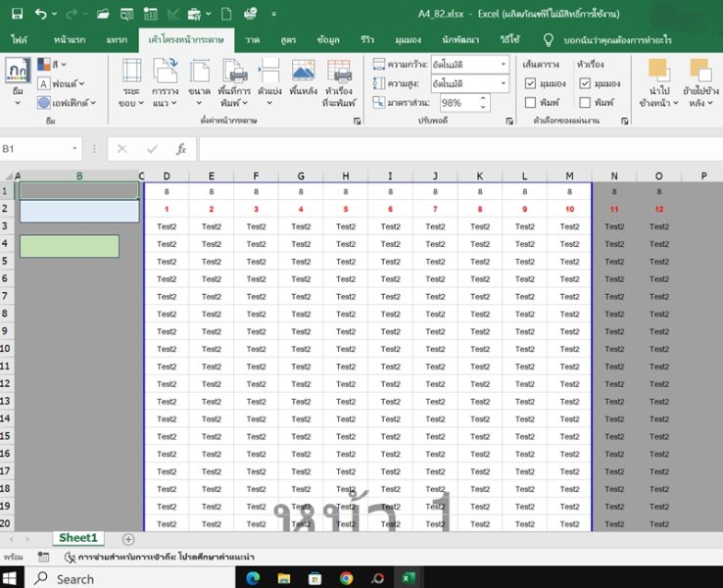
Task: Open the Margins (ระยะขอบ) menu
Action: 130,81
